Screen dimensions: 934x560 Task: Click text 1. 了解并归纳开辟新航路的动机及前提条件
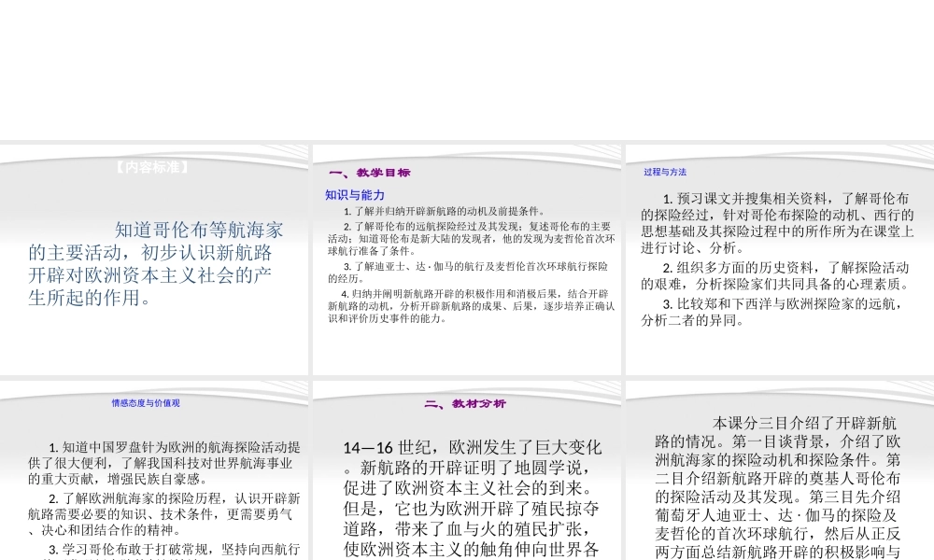click(x=445, y=211)
